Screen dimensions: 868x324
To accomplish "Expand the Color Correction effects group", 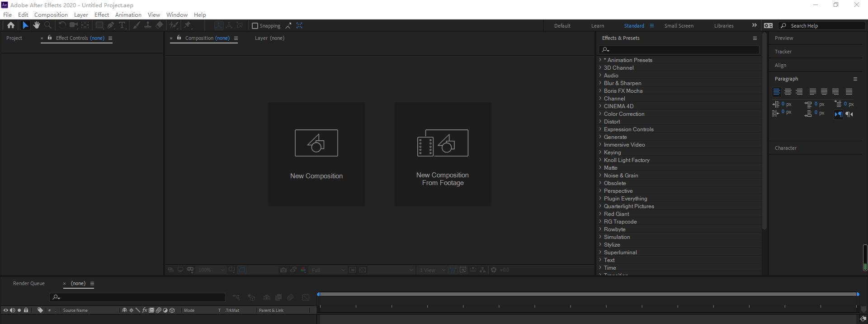I will click(x=600, y=114).
